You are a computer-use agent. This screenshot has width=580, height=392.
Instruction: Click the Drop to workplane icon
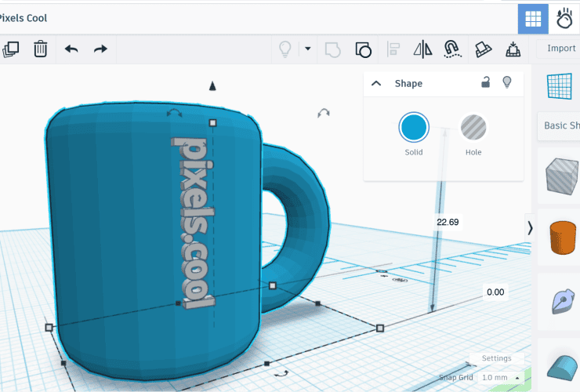coord(513,49)
